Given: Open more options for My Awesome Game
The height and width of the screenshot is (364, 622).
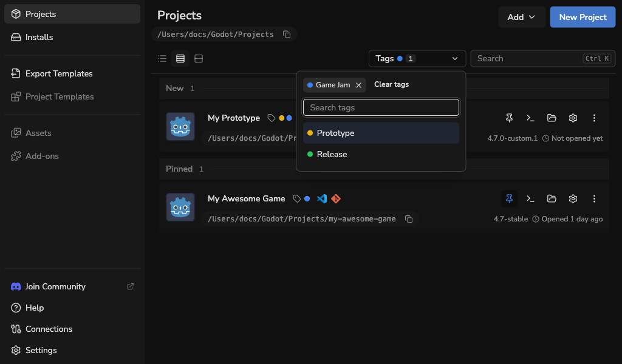Looking at the screenshot, I should coord(594,198).
